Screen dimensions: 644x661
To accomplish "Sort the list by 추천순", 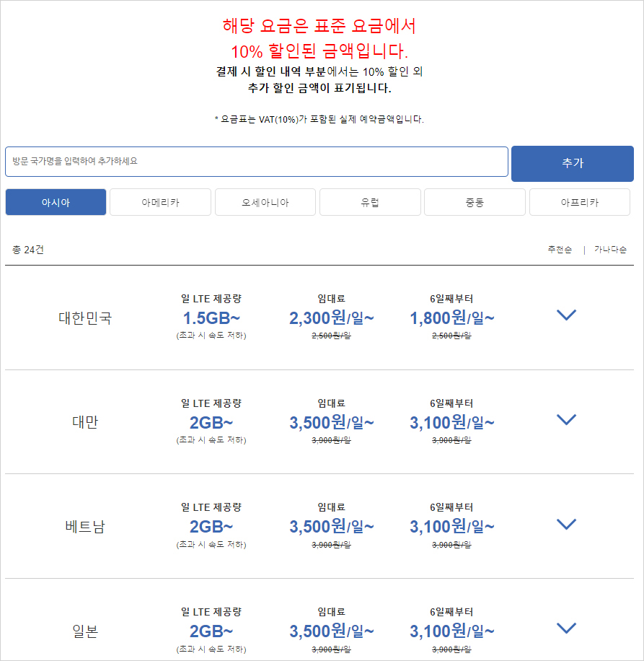I will [x=560, y=250].
